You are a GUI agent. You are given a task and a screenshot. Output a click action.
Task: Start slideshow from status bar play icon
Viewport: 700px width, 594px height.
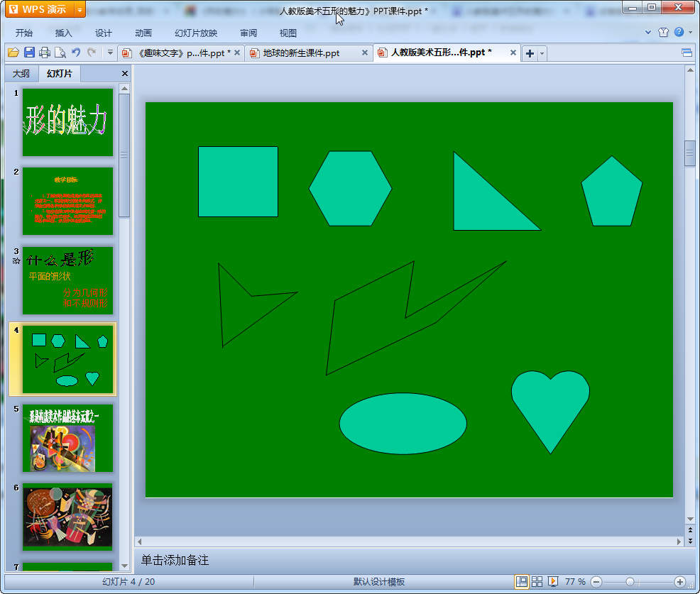point(553,581)
